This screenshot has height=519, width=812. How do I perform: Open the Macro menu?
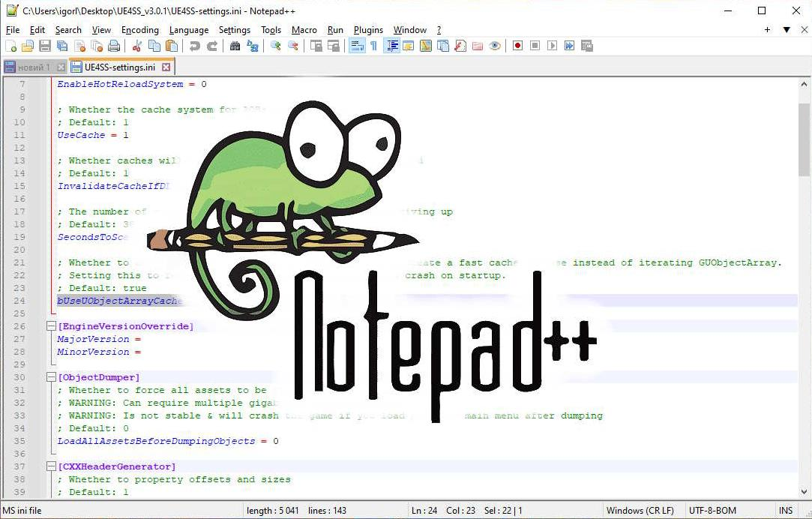click(304, 30)
